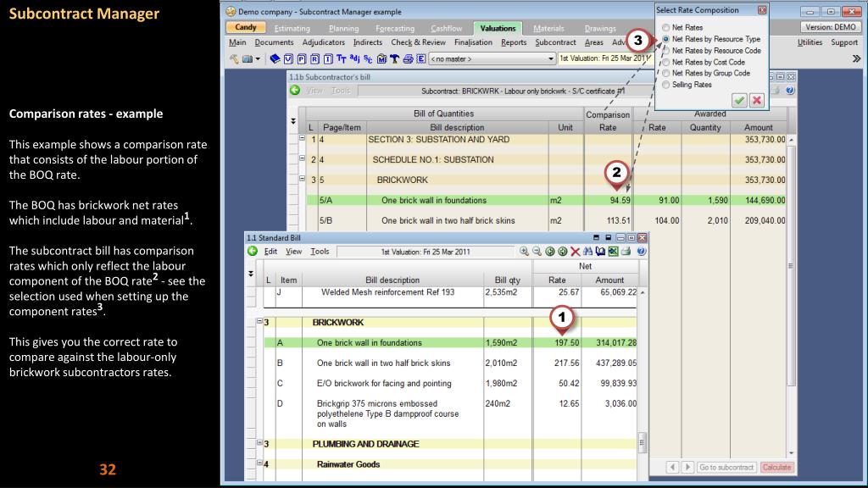The image size is (868, 488).
Task: Open the Edit menu in Standard Bill
Action: point(270,252)
